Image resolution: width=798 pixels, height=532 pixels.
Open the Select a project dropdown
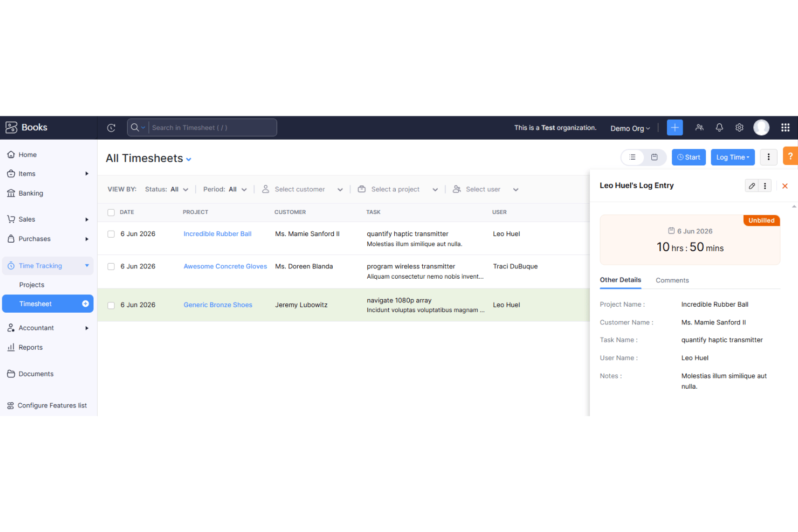398,190
